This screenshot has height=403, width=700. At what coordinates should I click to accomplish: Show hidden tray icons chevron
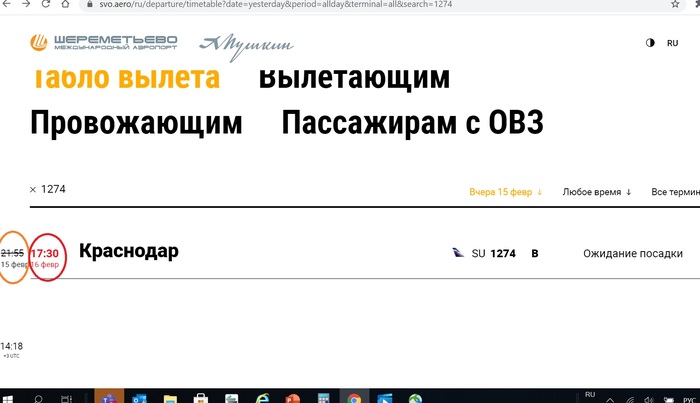point(610,400)
